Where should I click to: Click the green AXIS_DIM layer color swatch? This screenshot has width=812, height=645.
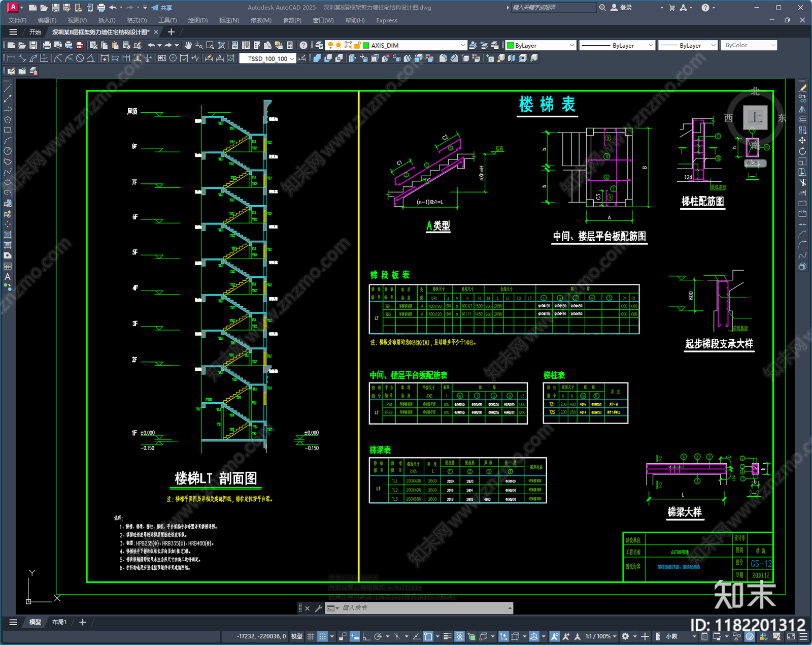point(366,45)
